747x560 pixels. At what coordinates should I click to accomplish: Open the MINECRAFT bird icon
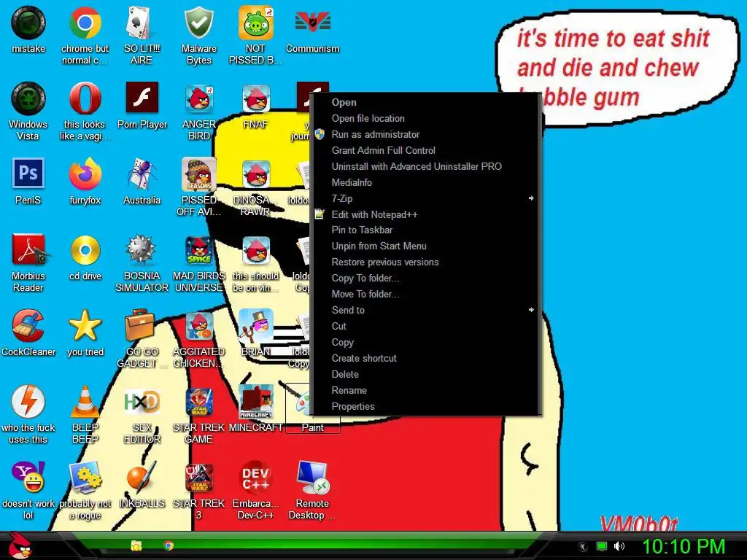(256, 408)
